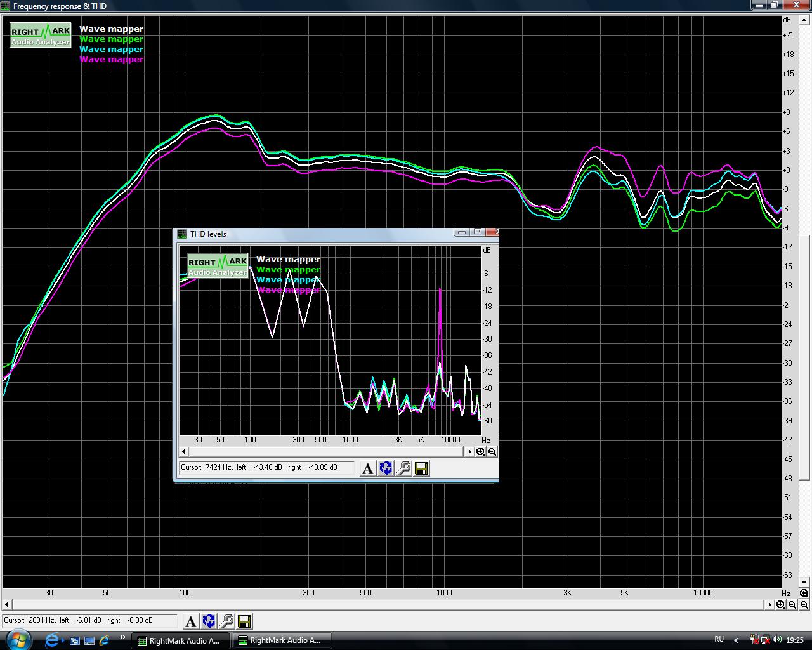Click white 'Wave mapper' legend in THD window
812x650 pixels.
click(289, 260)
